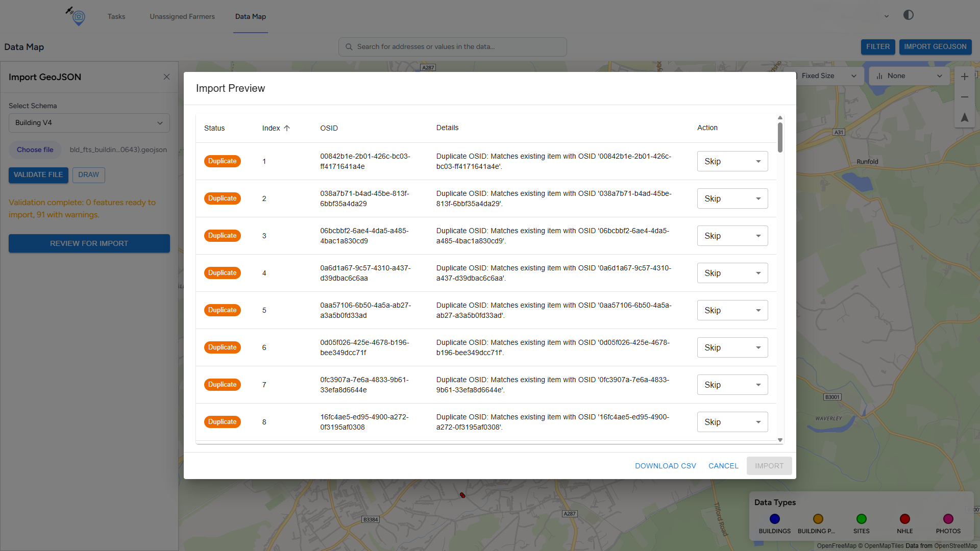Viewport: 980px width, 551px height.
Task: Toggle Buildings data type blue circle
Action: click(774, 519)
